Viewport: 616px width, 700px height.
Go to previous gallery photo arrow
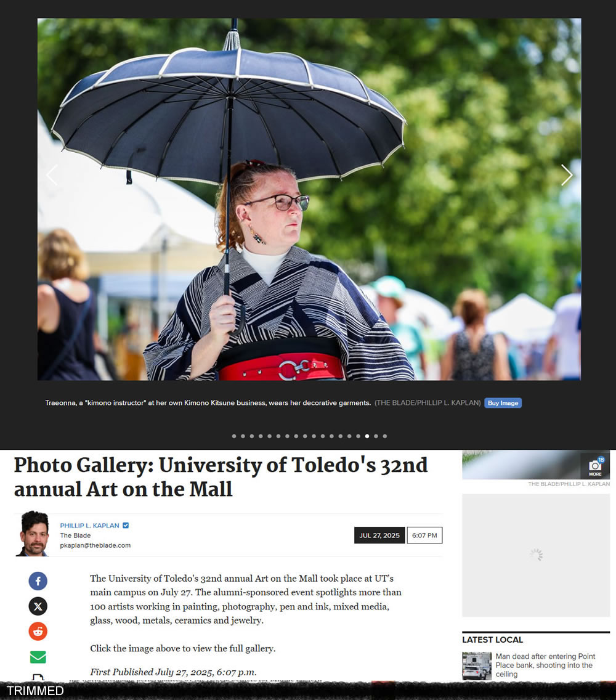pos(52,175)
